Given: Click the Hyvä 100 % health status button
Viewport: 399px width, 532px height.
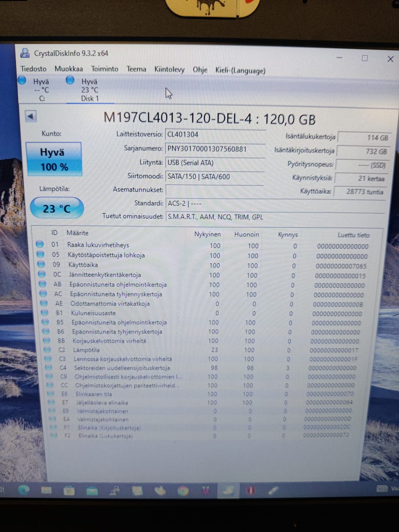Looking at the screenshot, I should click(x=54, y=159).
